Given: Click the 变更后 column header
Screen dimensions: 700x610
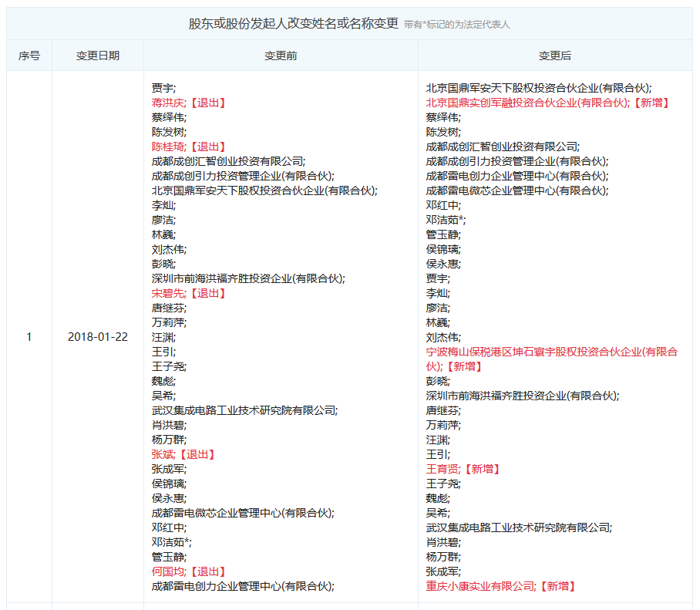Looking at the screenshot, I should pyautogui.click(x=555, y=56).
